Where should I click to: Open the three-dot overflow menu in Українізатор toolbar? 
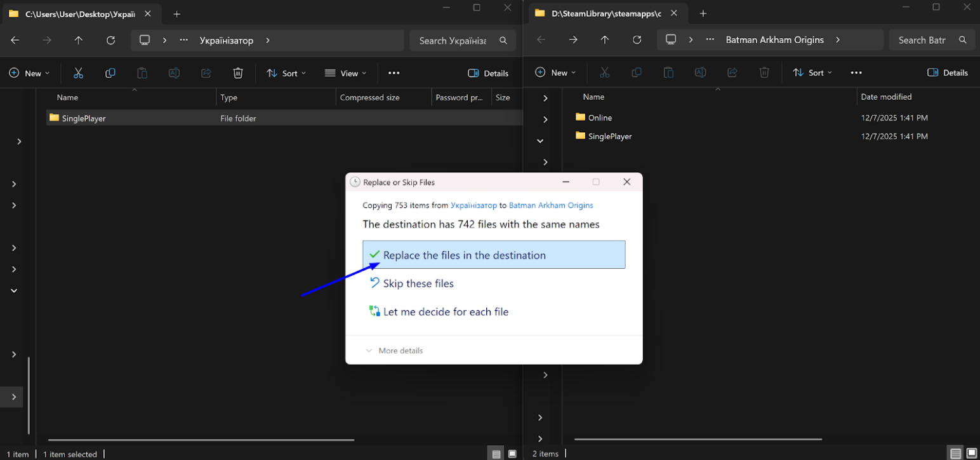point(394,73)
